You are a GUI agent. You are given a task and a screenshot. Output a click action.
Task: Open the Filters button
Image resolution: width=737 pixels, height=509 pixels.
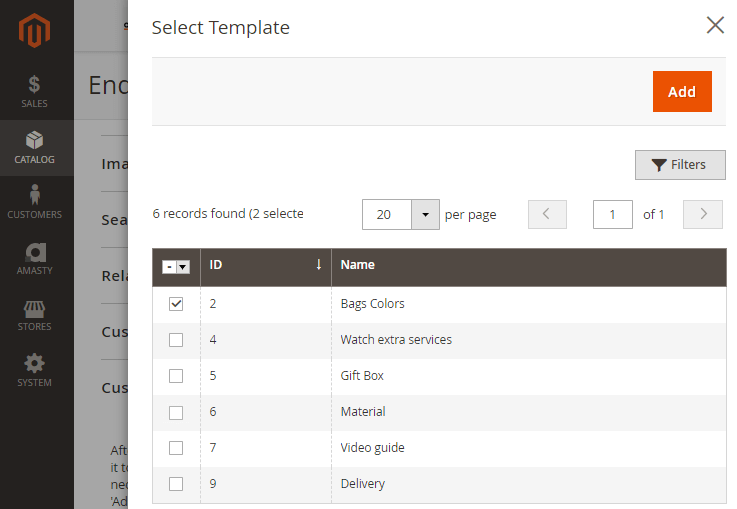[680, 165]
